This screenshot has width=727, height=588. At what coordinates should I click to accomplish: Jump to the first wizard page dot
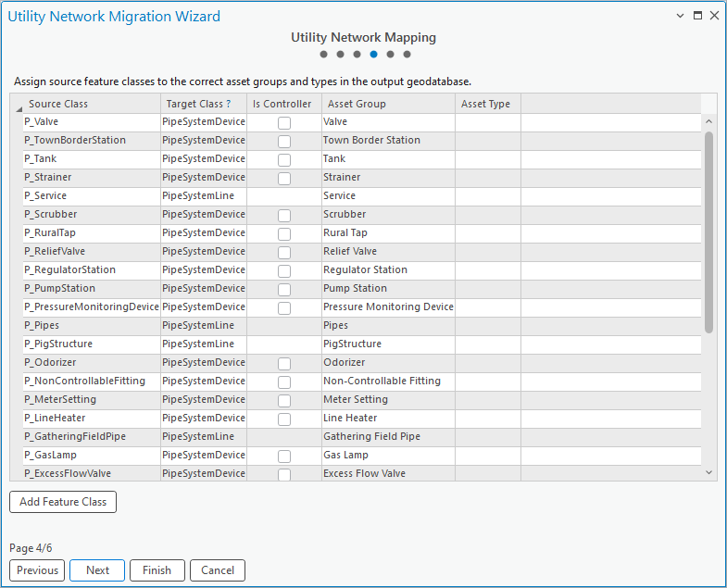323,55
